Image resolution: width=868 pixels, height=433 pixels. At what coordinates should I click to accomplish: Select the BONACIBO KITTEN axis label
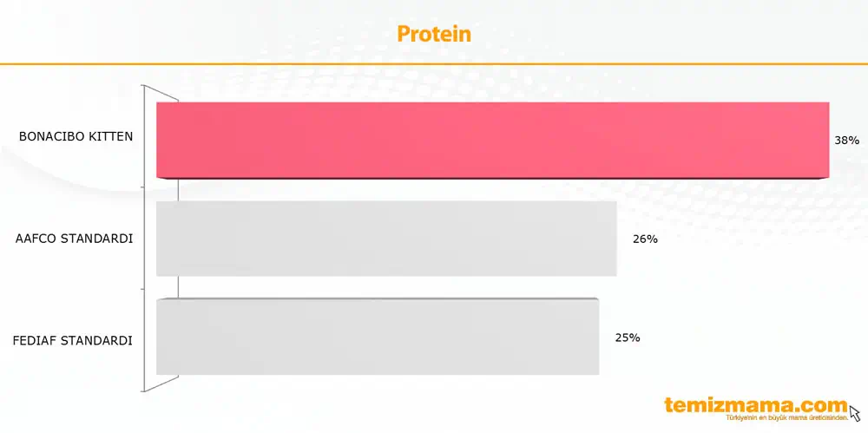[76, 136]
